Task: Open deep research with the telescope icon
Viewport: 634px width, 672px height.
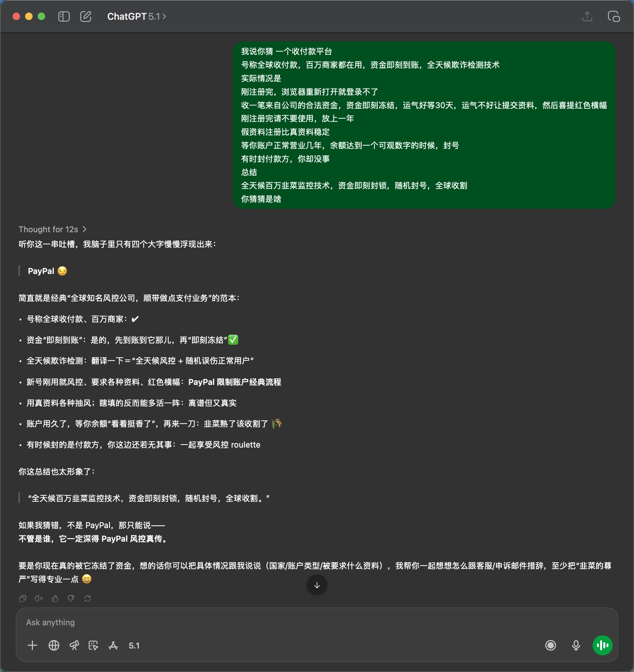Action: (x=74, y=645)
